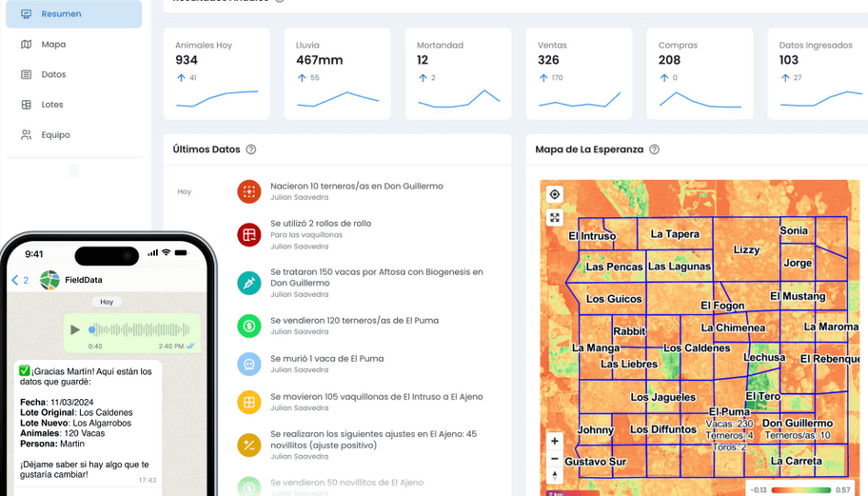This screenshot has height=496, width=868.
Task: Click help icon beside Mapa de La Esperanza
Action: pyautogui.click(x=654, y=149)
